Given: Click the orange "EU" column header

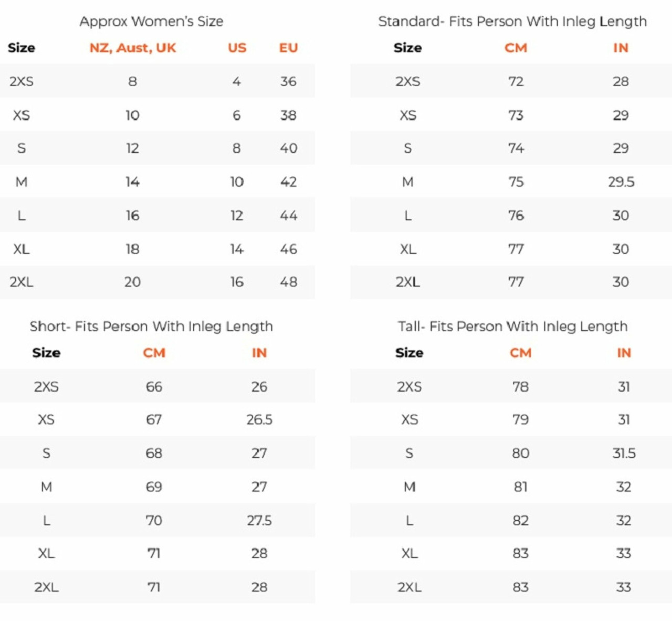Looking at the screenshot, I should [x=288, y=48].
